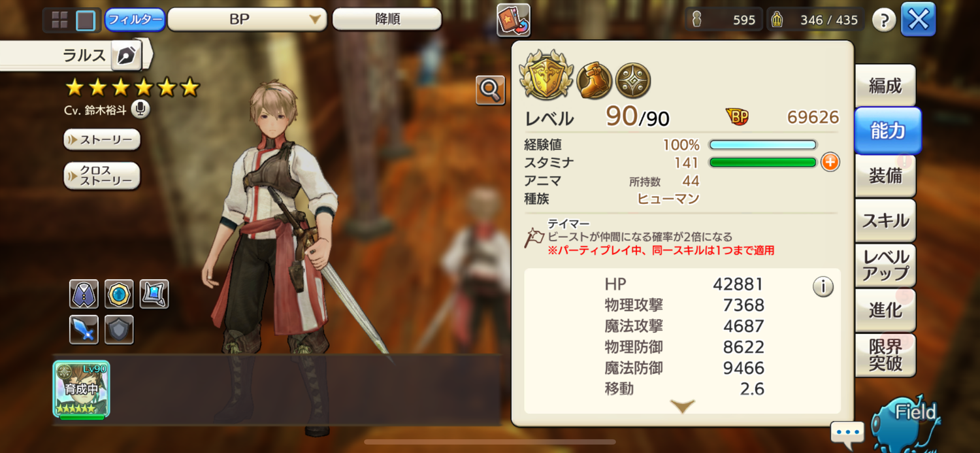Image resolution: width=980 pixels, height=453 pixels.
Task: Open the ストーリー button
Action: coord(102,140)
